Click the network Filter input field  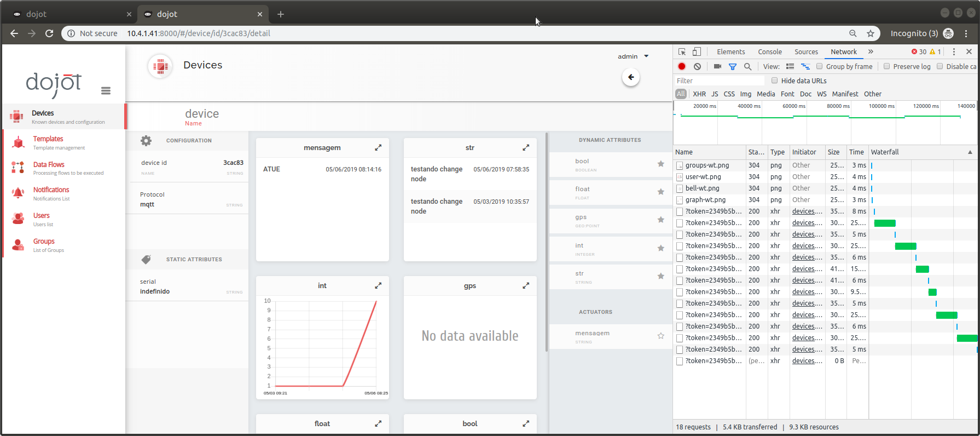pyautogui.click(x=720, y=81)
